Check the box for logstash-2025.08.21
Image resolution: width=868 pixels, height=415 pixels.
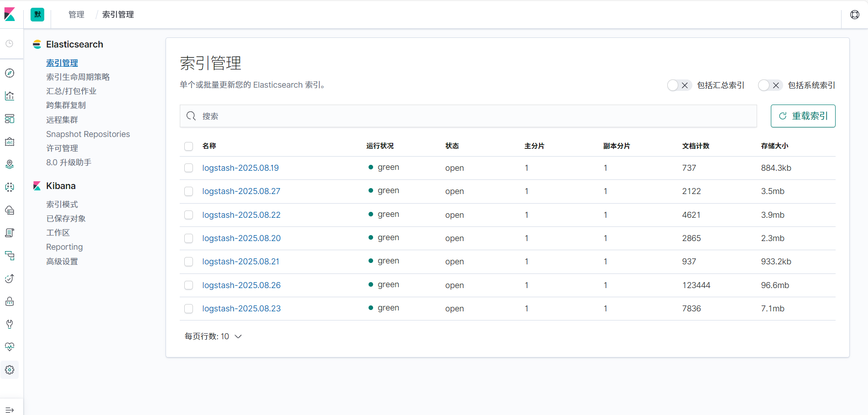188,262
